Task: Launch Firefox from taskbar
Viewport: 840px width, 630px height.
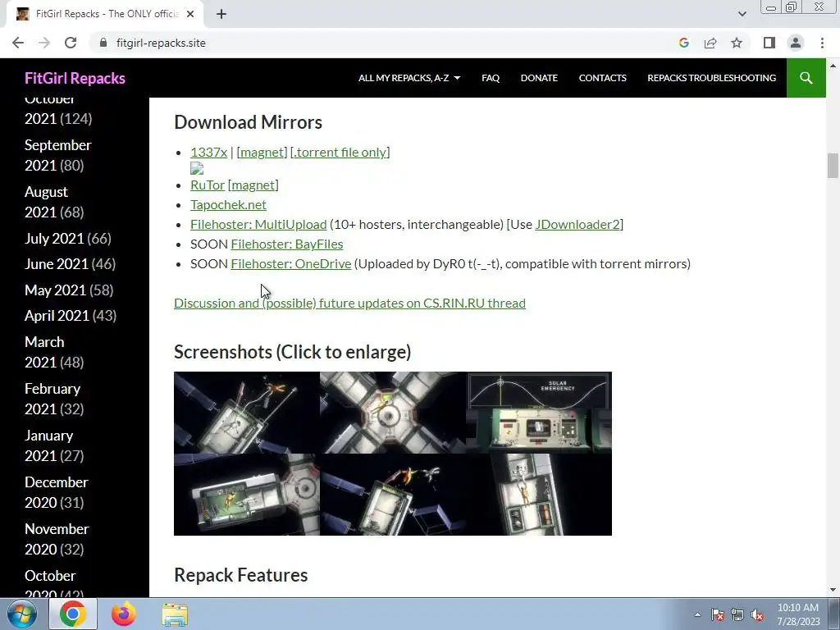Action: tap(124, 614)
